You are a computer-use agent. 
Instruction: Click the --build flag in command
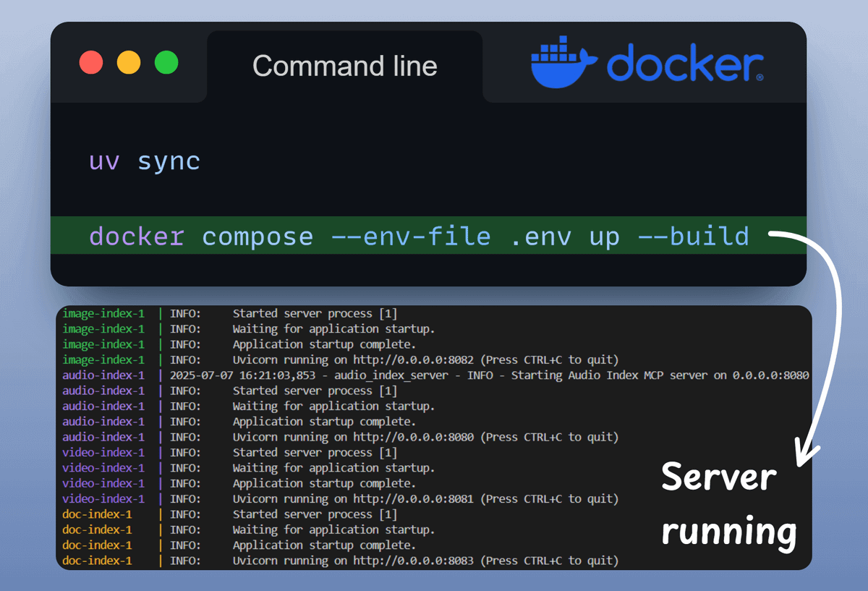pyautogui.click(x=694, y=237)
